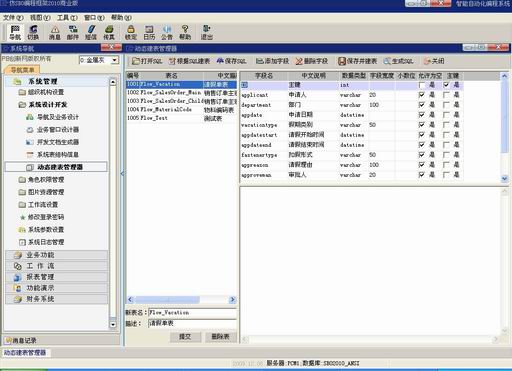Toggle primary key checkbox for appdatestart row
Screen dimensions: 512x371
pos(446,135)
